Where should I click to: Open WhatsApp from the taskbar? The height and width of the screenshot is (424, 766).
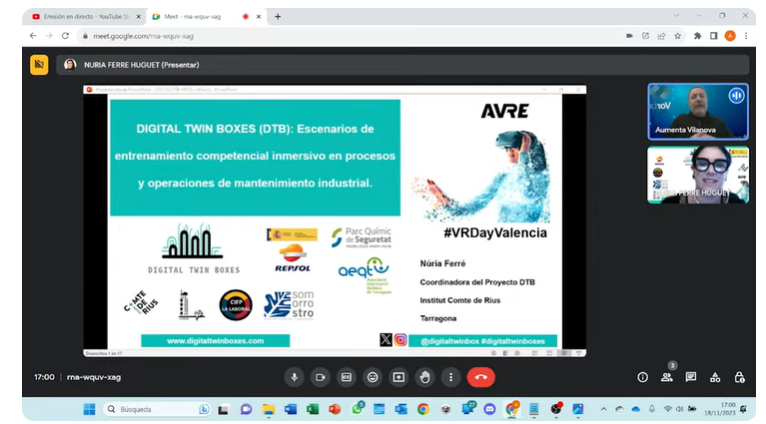click(x=358, y=408)
